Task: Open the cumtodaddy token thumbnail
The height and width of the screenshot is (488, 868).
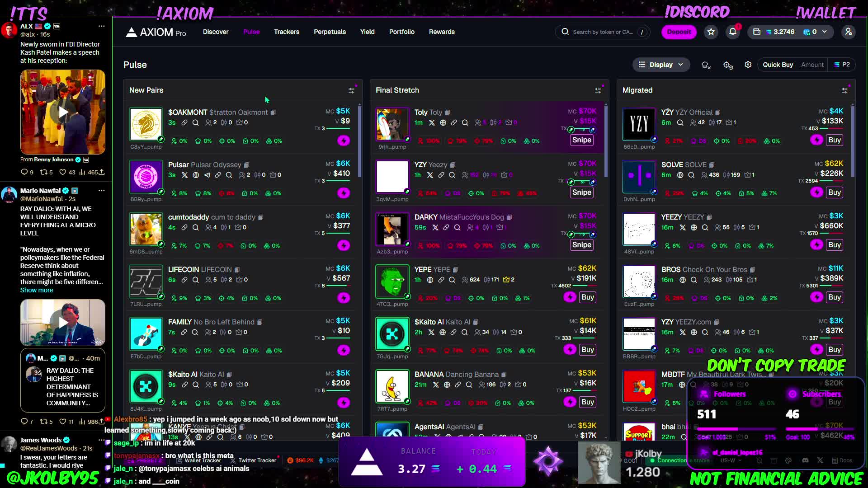Action: click(146, 229)
